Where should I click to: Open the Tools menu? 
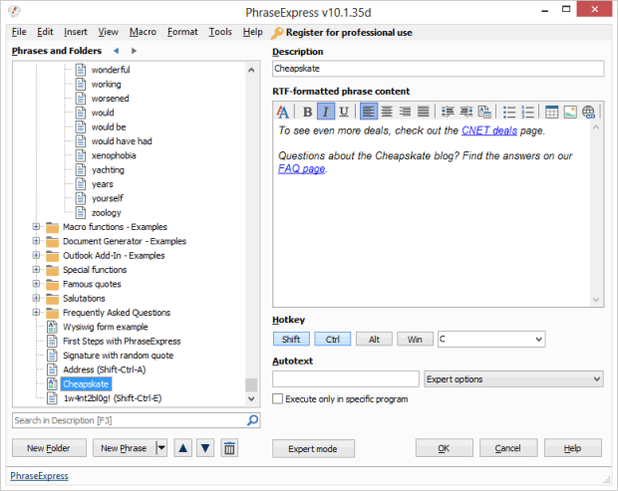220,32
